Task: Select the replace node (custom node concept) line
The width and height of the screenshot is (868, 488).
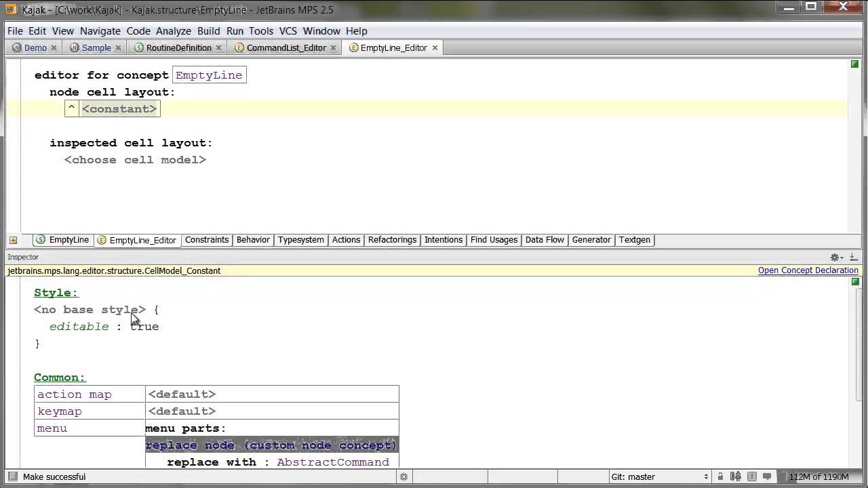Action: [x=271, y=445]
